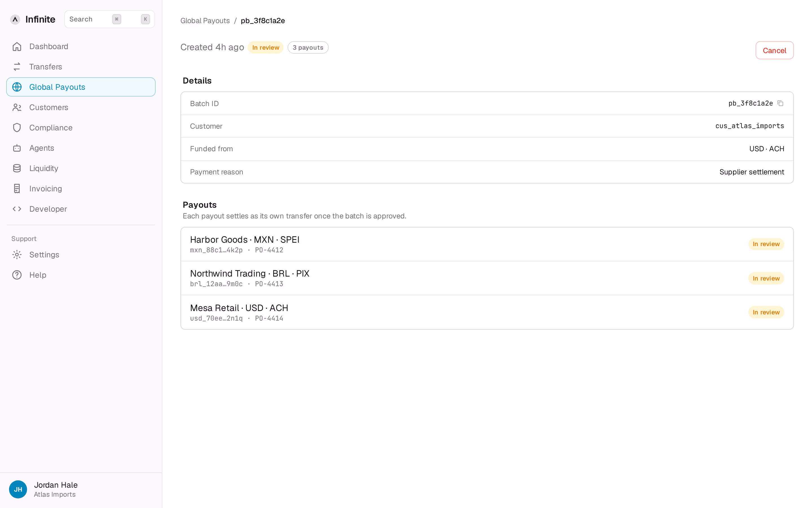The width and height of the screenshot is (812, 508).
Task: Copy the Batch ID with copy icon
Action: [780, 104]
